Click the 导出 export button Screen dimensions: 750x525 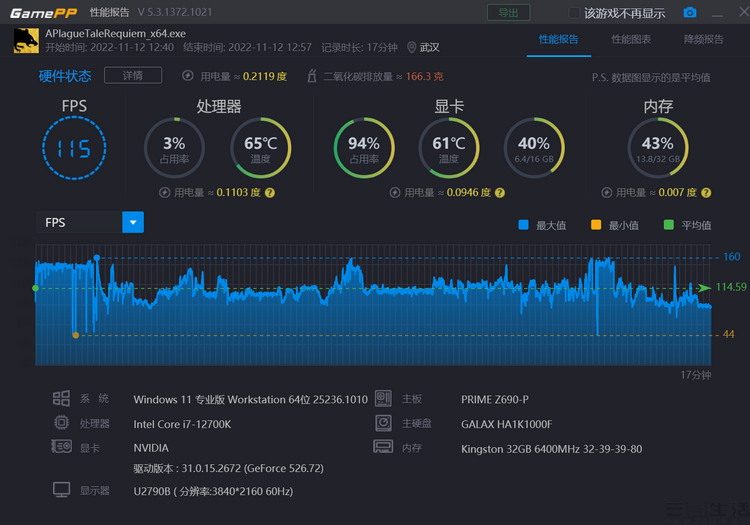pos(508,13)
